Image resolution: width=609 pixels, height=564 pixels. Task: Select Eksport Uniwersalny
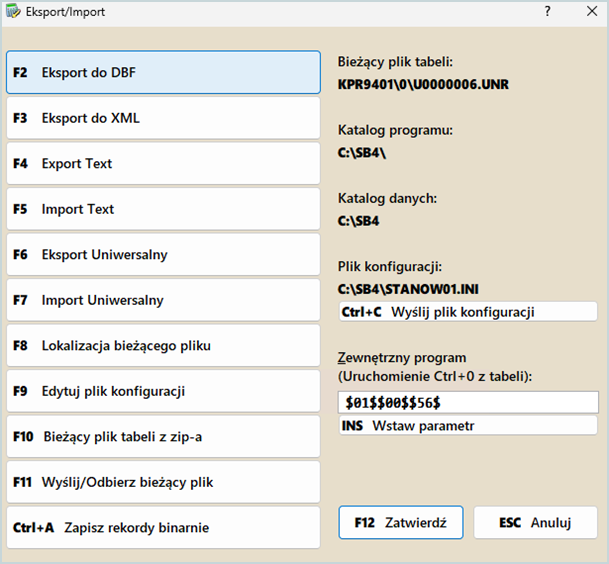[163, 255]
